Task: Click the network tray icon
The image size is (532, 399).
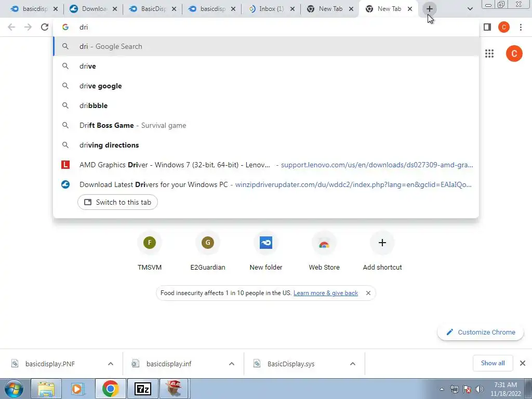Action: tap(454, 389)
